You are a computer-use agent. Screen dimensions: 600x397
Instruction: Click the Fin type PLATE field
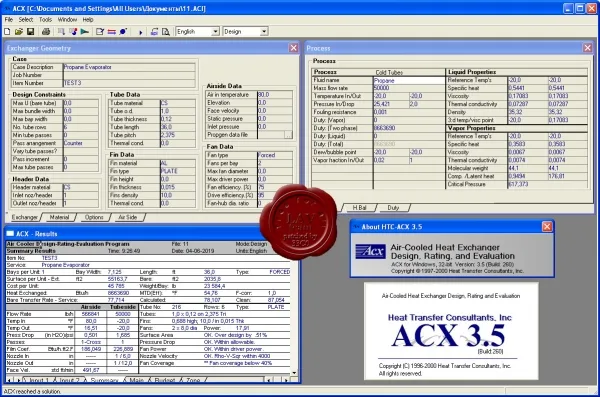[x=178, y=171]
